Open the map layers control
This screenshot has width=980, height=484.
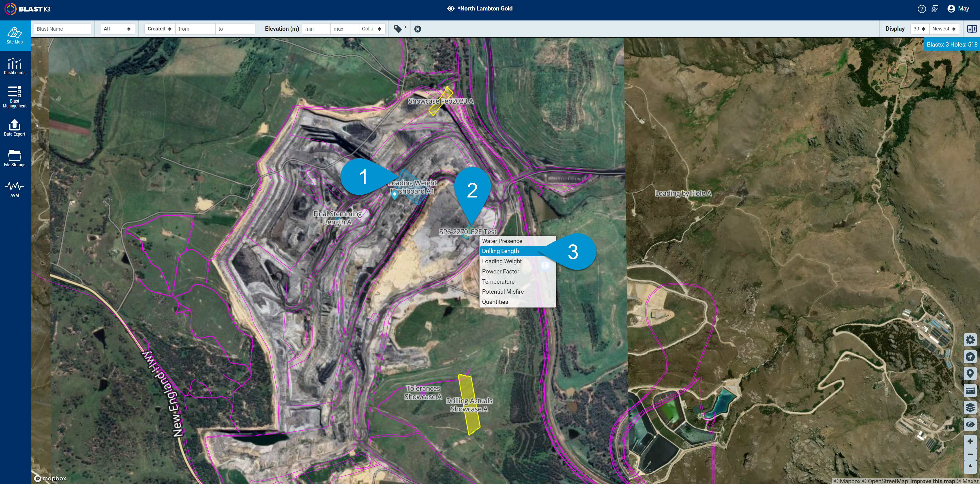click(970, 408)
